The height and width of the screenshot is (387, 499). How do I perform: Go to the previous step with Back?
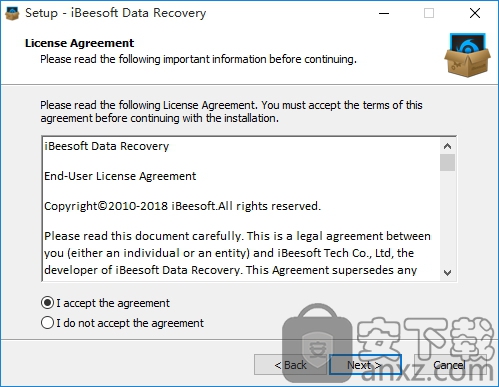coord(291,365)
